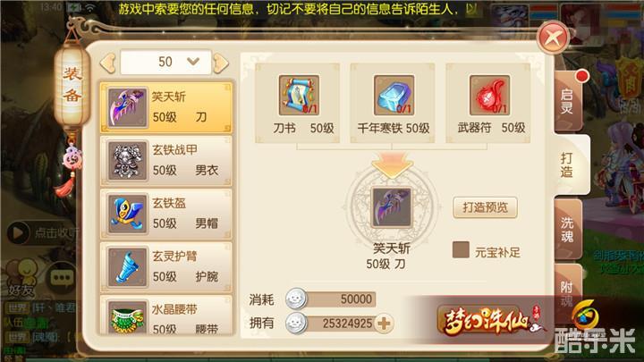Select 水晶腰带 belt entry
The height and width of the screenshot is (362, 644).
tap(166, 316)
